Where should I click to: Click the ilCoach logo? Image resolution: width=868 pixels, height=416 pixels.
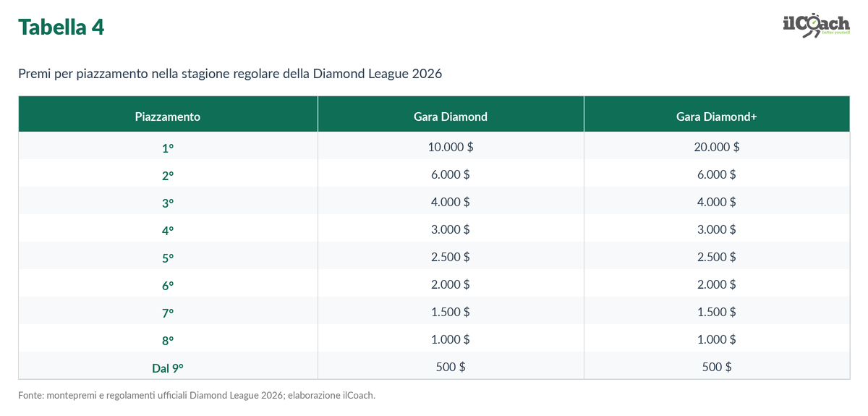coord(816,25)
